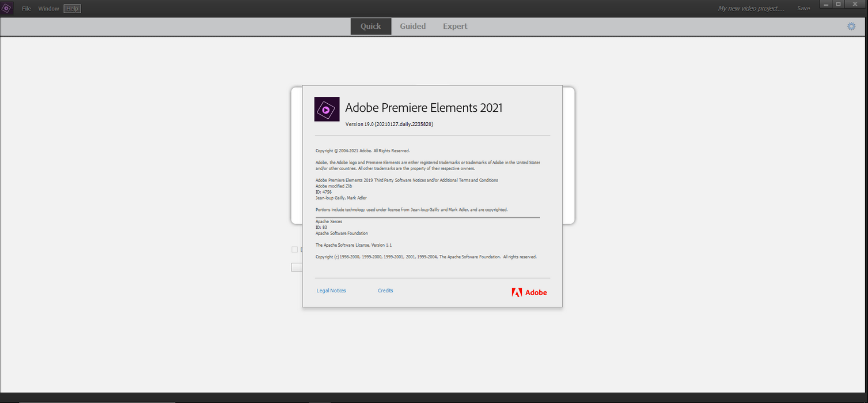Click 'The Apache Software License, Version 1.1'
This screenshot has width=868, height=403.
[x=354, y=245]
